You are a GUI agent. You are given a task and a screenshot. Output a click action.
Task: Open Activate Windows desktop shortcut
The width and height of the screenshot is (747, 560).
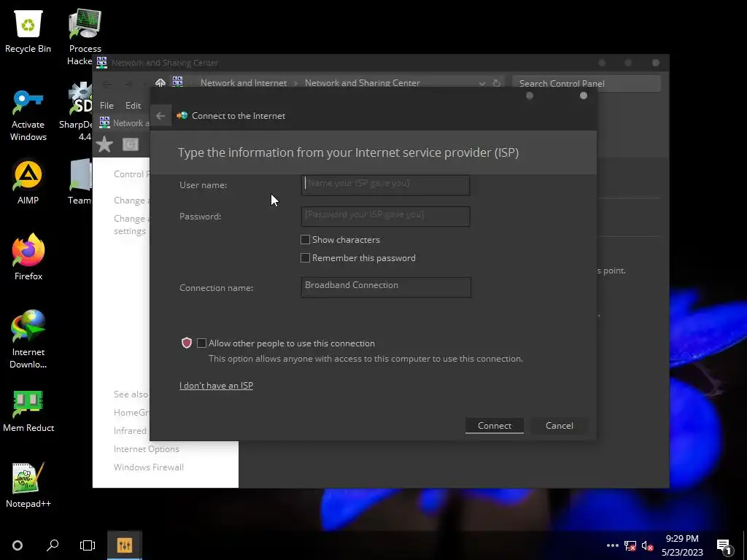28,116
